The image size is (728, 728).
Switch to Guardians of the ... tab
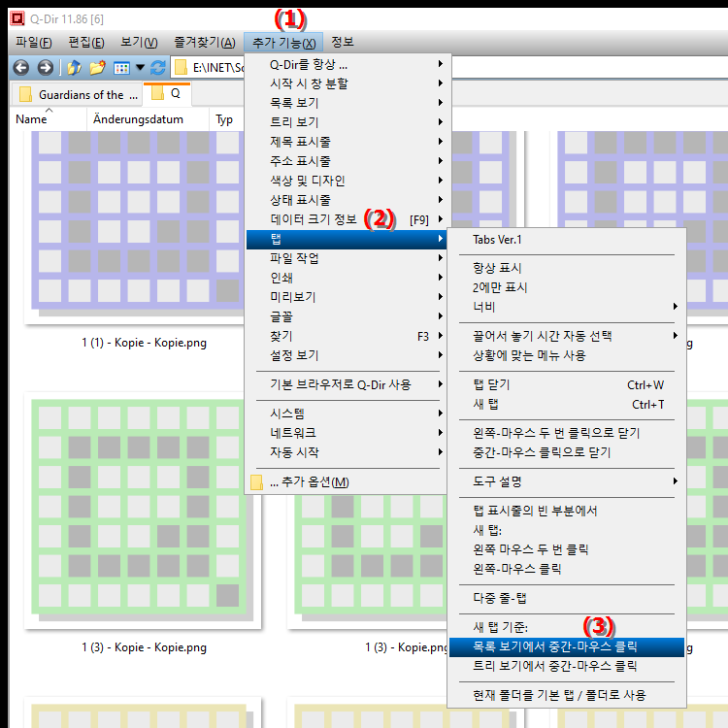coord(77,95)
